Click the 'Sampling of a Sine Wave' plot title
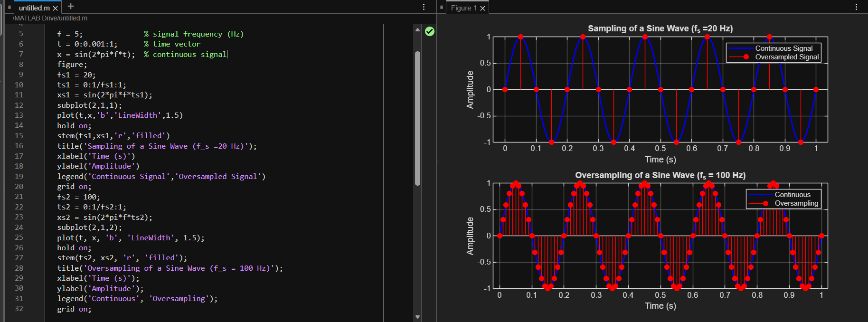 [660, 28]
